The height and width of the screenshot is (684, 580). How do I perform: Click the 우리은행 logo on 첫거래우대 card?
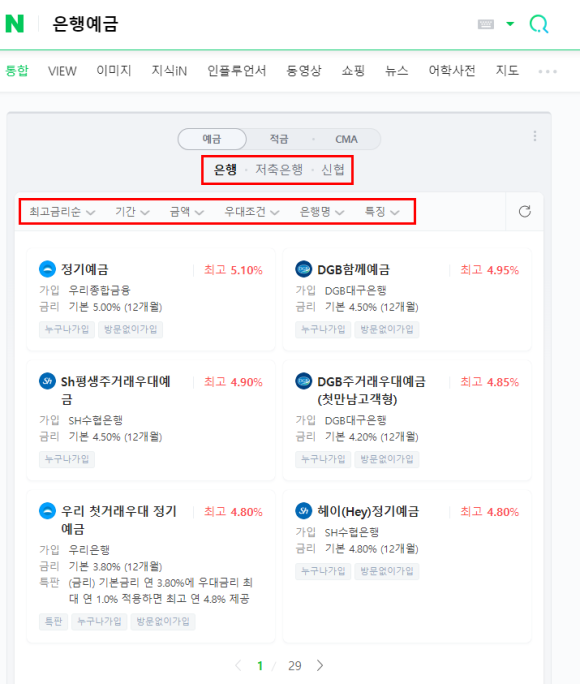(x=48, y=510)
